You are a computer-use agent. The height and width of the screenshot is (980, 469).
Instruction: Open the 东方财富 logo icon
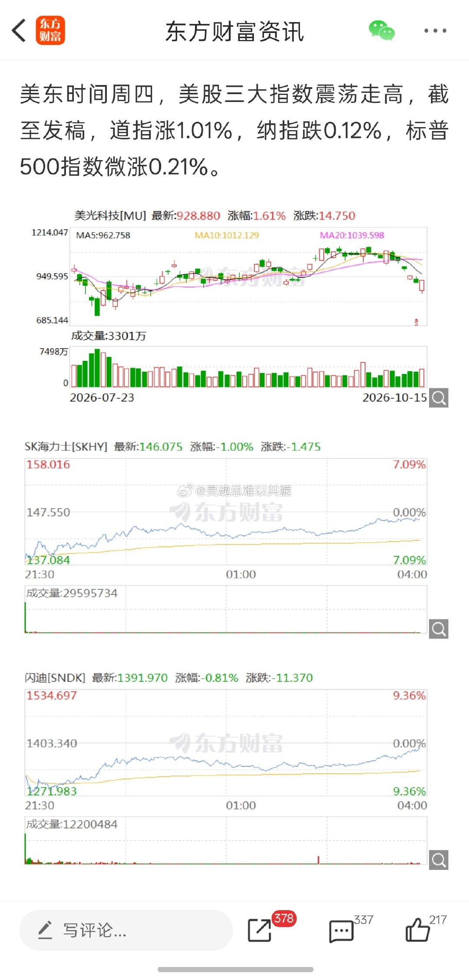click(50, 30)
